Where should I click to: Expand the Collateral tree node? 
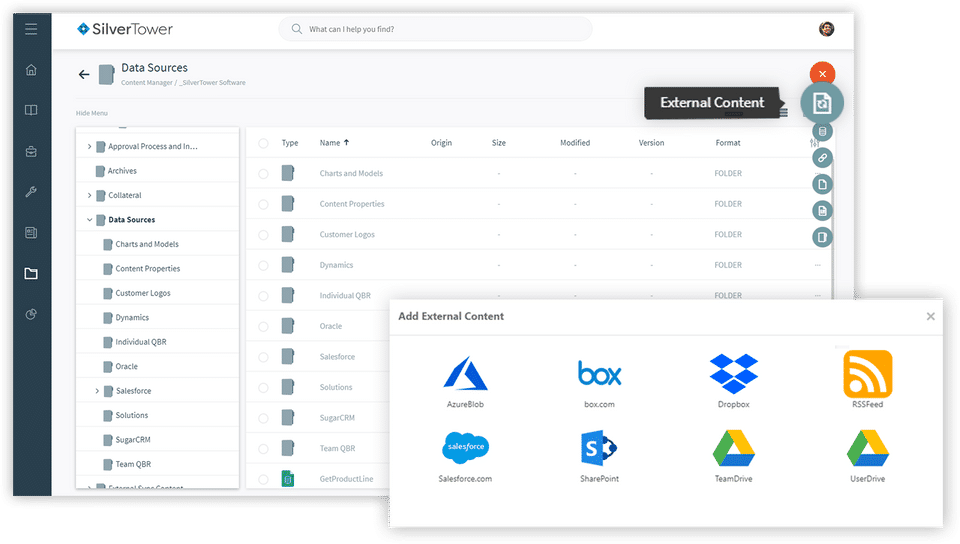[x=89, y=195]
